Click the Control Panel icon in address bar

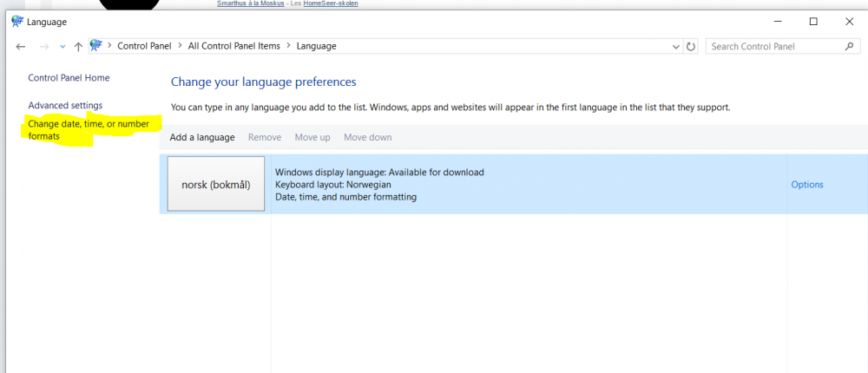click(x=96, y=46)
